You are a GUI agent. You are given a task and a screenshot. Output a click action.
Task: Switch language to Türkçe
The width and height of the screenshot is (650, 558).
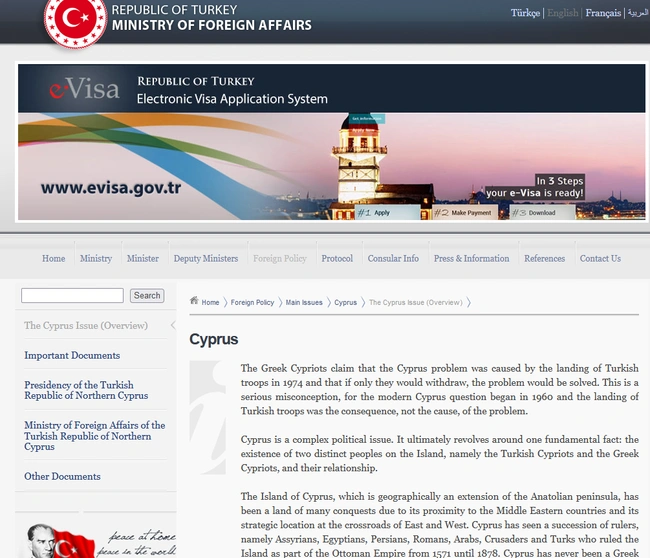[525, 13]
